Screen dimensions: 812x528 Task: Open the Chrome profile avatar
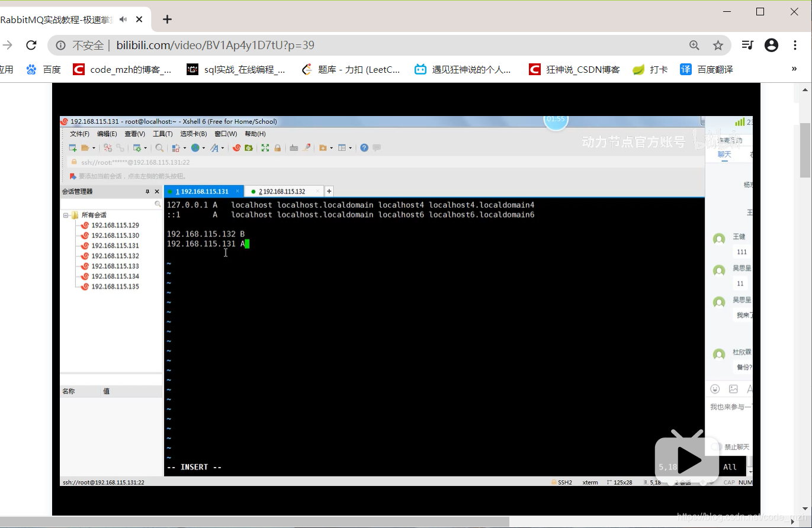click(771, 45)
